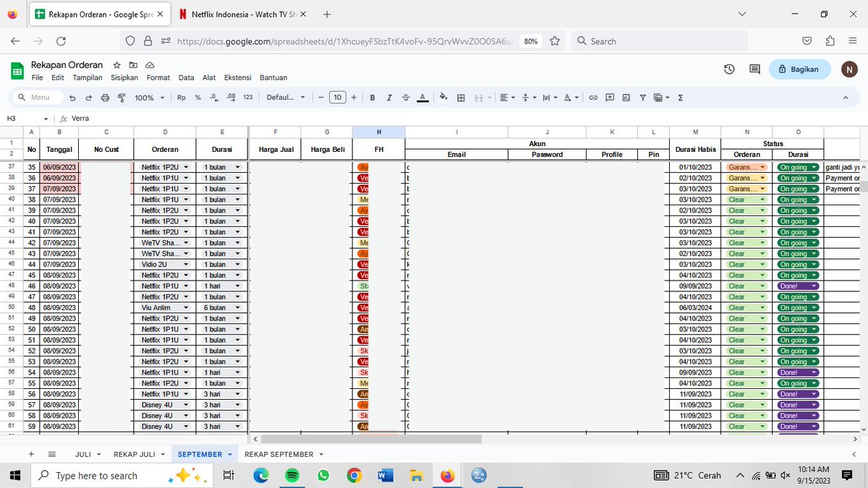Image resolution: width=868 pixels, height=488 pixels.
Task: Open the horizontal alignment dropdown
Action: tap(507, 98)
